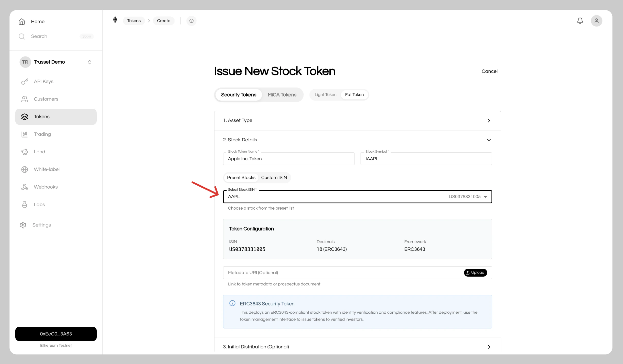Switch to Light Token mode
Viewport: 623px width, 364px height.
tap(325, 95)
